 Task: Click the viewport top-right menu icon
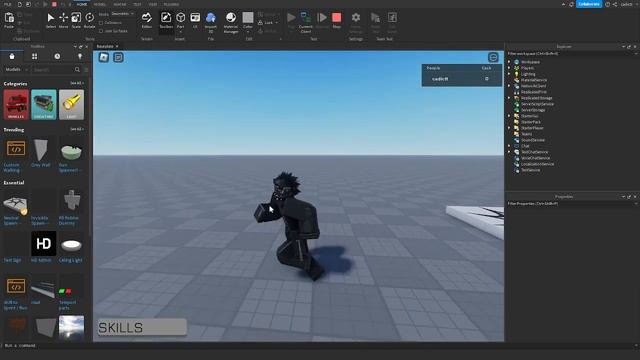pos(493,57)
